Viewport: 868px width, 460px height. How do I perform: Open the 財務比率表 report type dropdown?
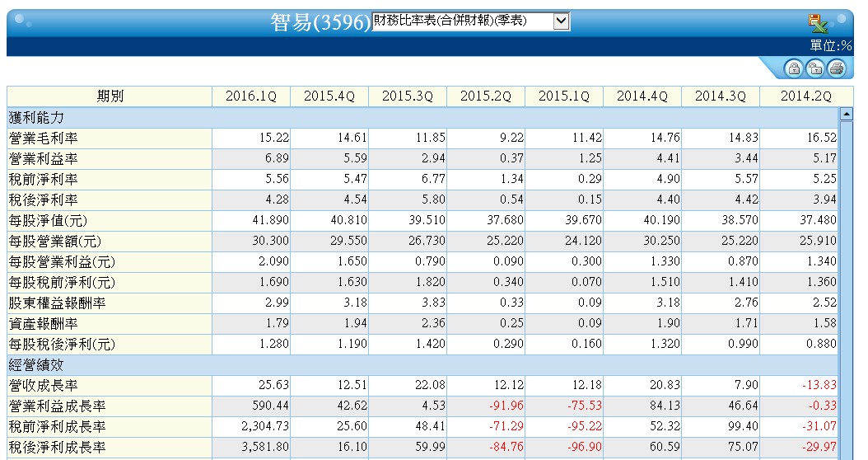pyautogui.click(x=470, y=21)
